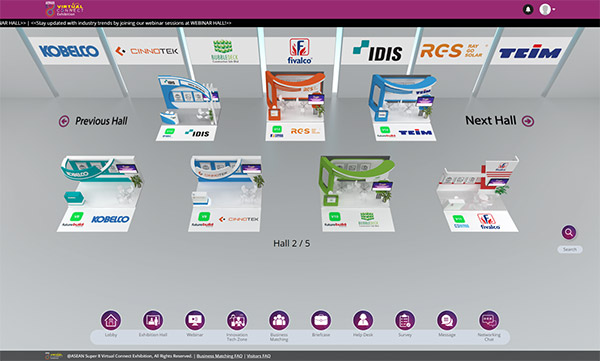The image size is (600, 361).
Task: Expand the user profile avatar menu
Action: tap(547, 9)
